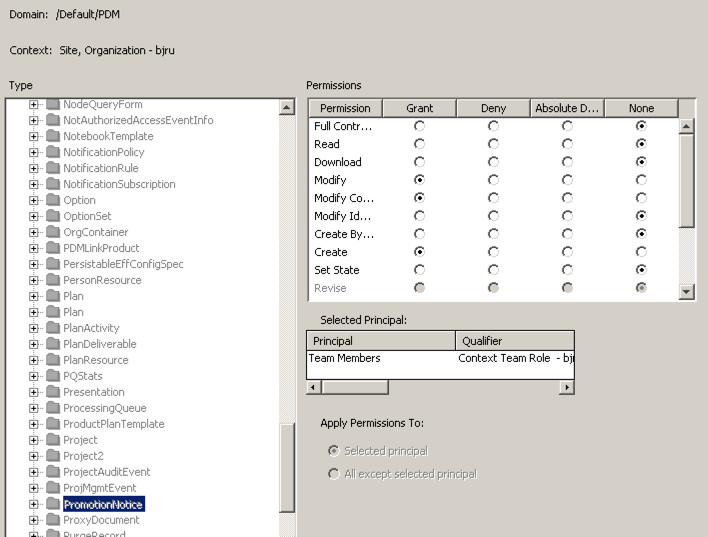Expand the PromotionNotice node
The width and height of the screenshot is (708, 537).
click(33, 504)
